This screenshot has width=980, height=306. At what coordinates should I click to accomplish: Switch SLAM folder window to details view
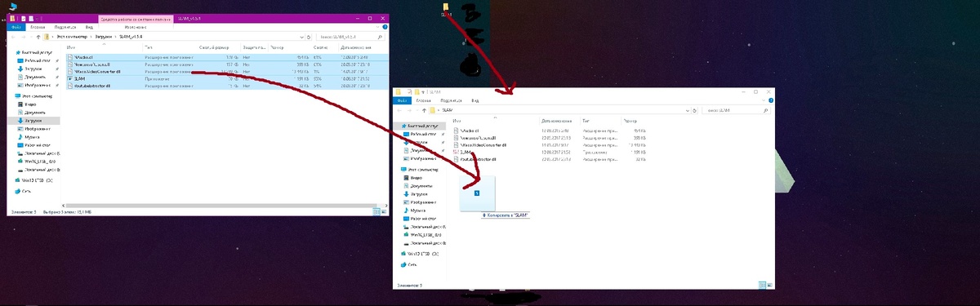(x=761, y=285)
